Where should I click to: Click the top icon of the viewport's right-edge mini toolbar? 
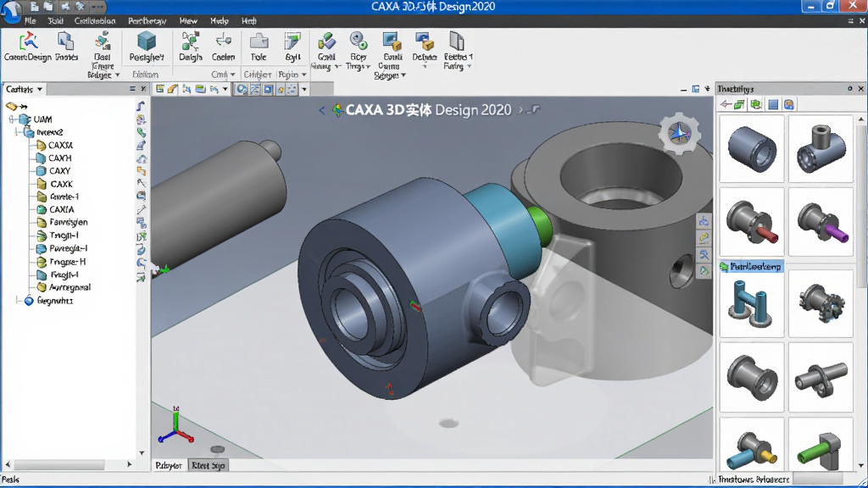704,221
